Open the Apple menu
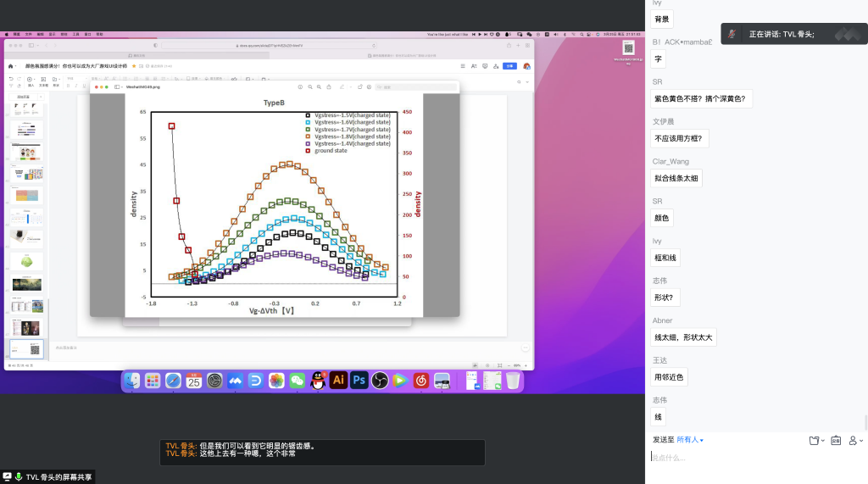Viewport: 868px width, 484px height. (x=7, y=35)
